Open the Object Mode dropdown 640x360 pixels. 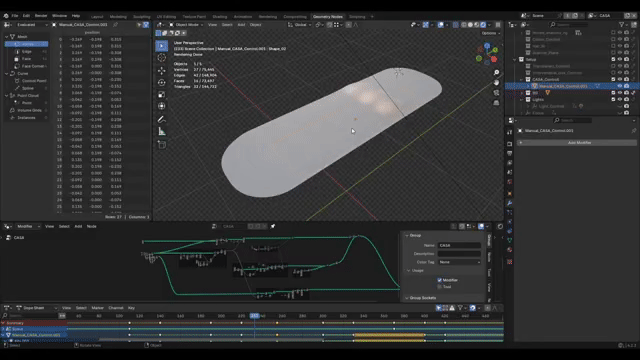pyautogui.click(x=187, y=25)
